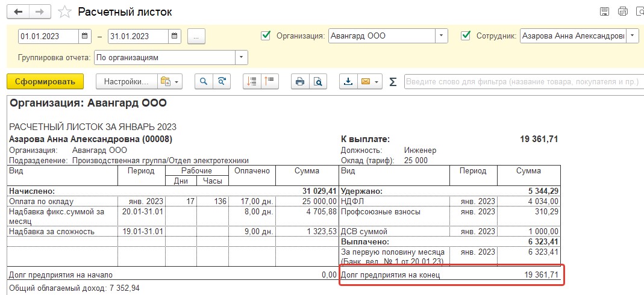
Task: Select the Общий облагаемый доход line
Action: coord(74,288)
